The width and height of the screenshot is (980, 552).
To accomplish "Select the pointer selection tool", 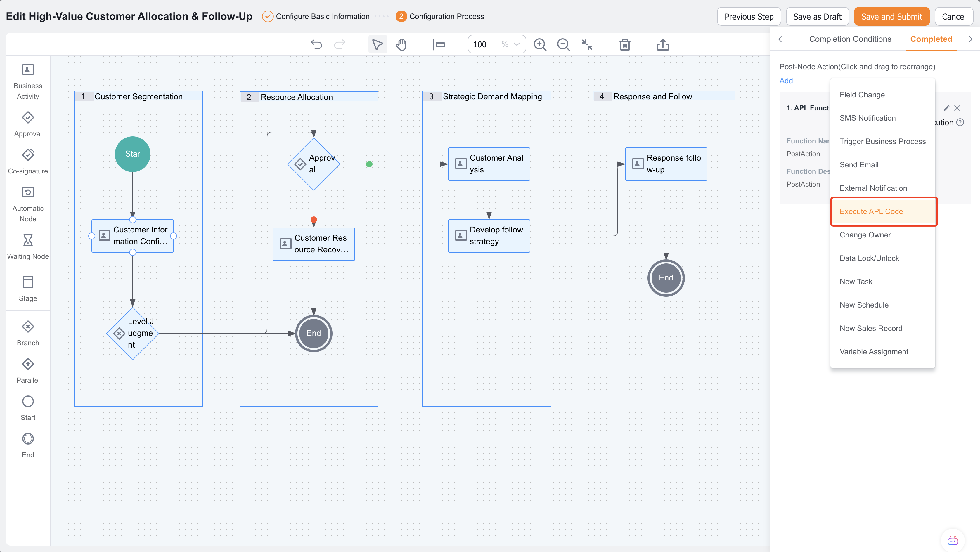I will [x=378, y=44].
